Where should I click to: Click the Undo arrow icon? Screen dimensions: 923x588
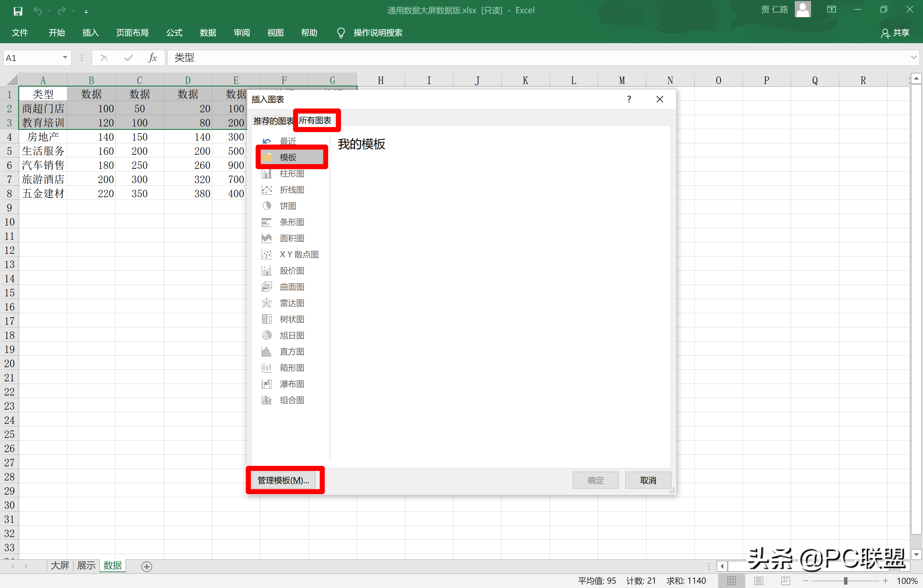[37, 11]
